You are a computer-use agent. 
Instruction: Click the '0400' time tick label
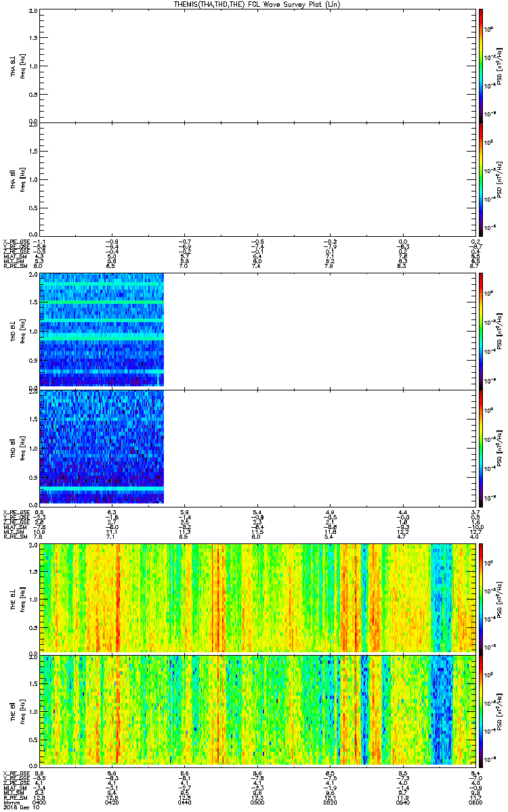pyautogui.click(x=40, y=801)
